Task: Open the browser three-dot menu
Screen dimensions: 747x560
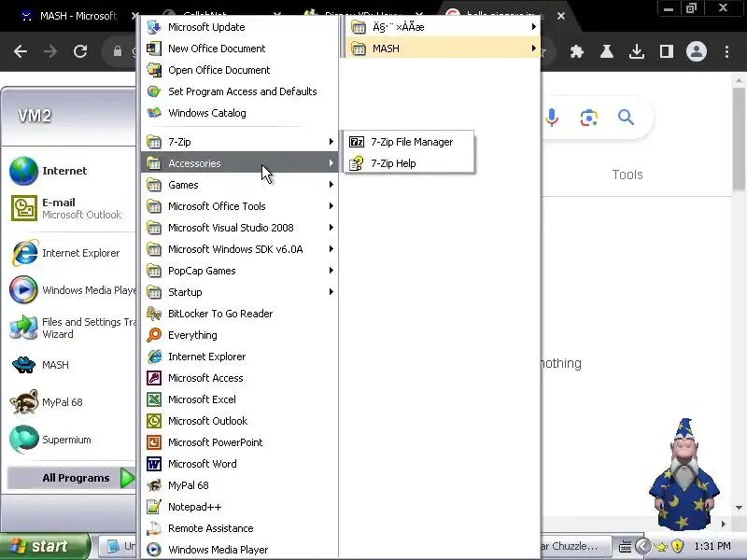Action: [x=726, y=51]
